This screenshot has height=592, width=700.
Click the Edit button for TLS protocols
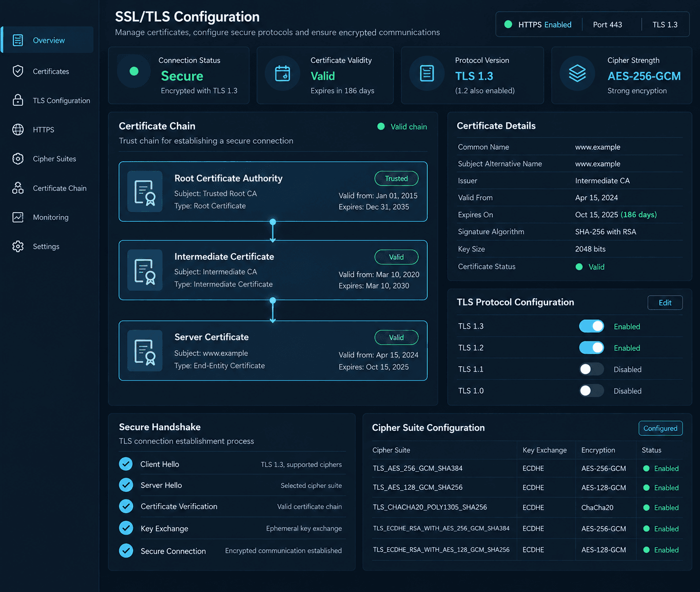pos(665,303)
